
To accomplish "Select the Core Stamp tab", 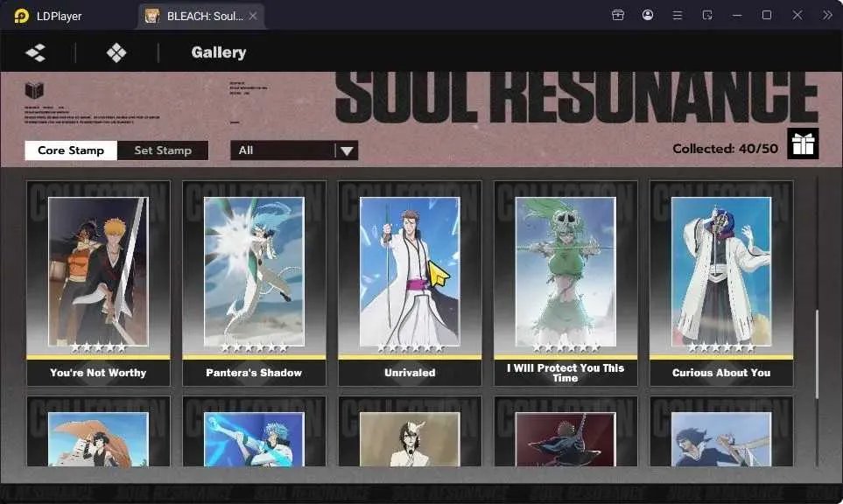I will [71, 150].
